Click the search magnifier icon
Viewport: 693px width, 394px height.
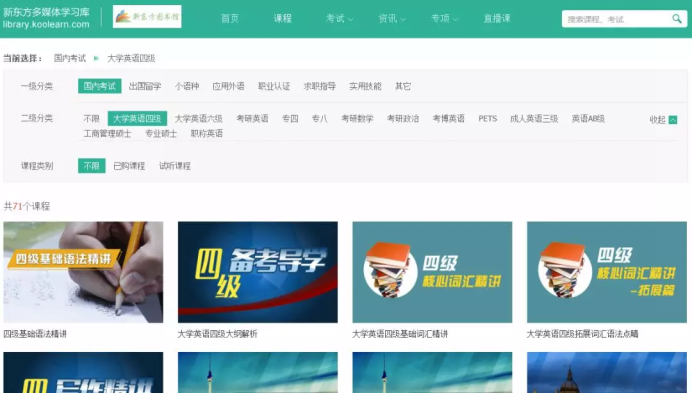click(x=677, y=19)
